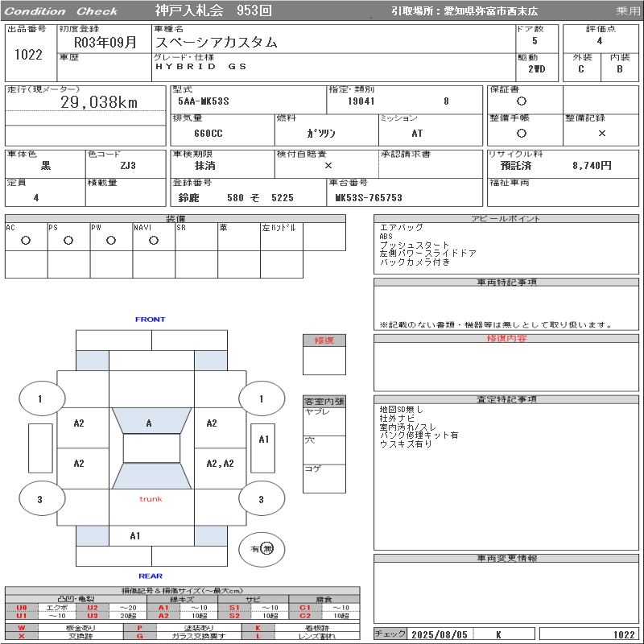Click the FRONT label above the car diagram
The height and width of the screenshot is (644, 644).
151,319
